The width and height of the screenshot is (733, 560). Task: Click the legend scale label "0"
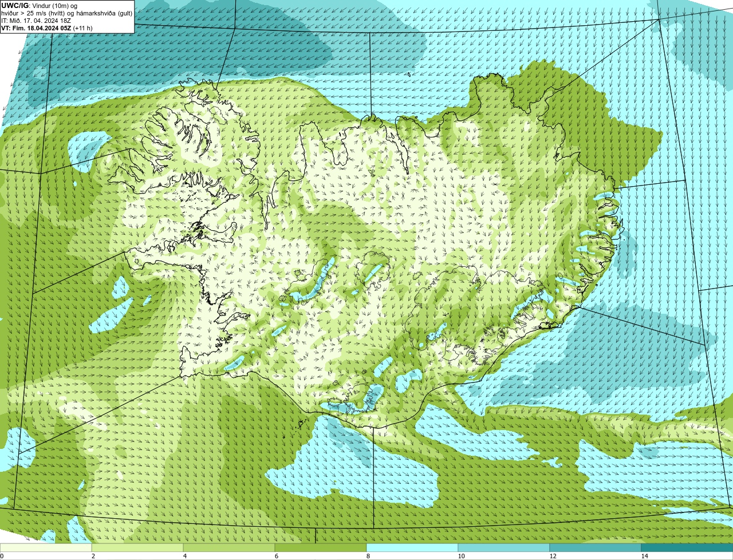(x=2, y=556)
